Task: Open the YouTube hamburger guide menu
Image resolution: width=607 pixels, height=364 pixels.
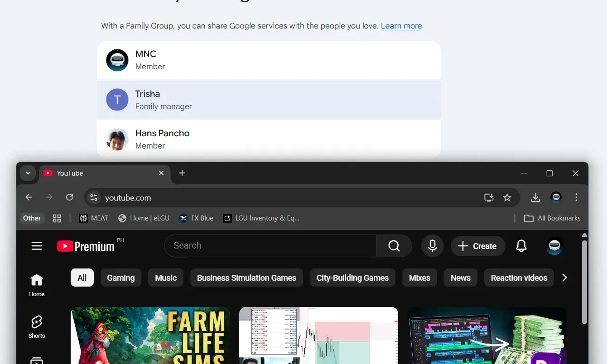Action: (37, 246)
